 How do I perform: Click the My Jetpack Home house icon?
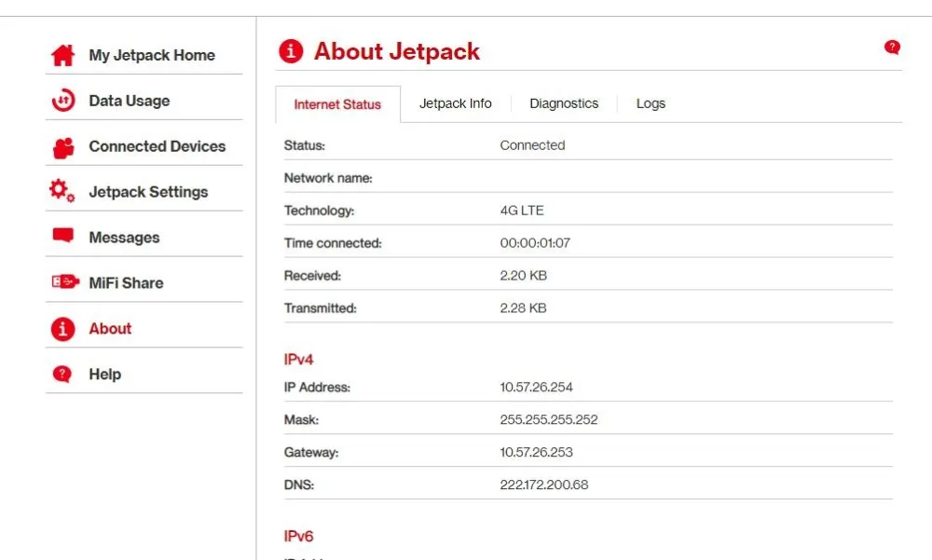click(62, 55)
